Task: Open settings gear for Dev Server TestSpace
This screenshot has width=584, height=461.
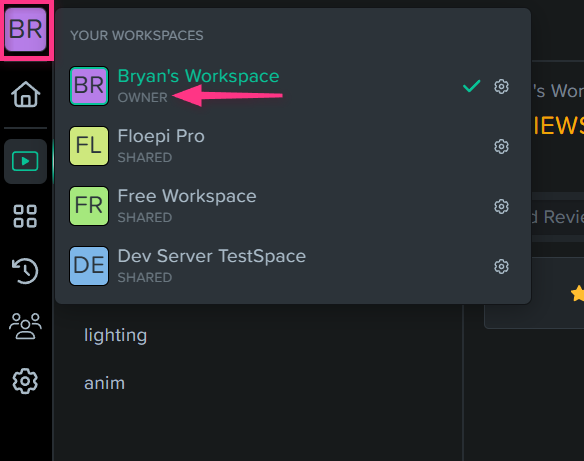Action: (x=501, y=266)
